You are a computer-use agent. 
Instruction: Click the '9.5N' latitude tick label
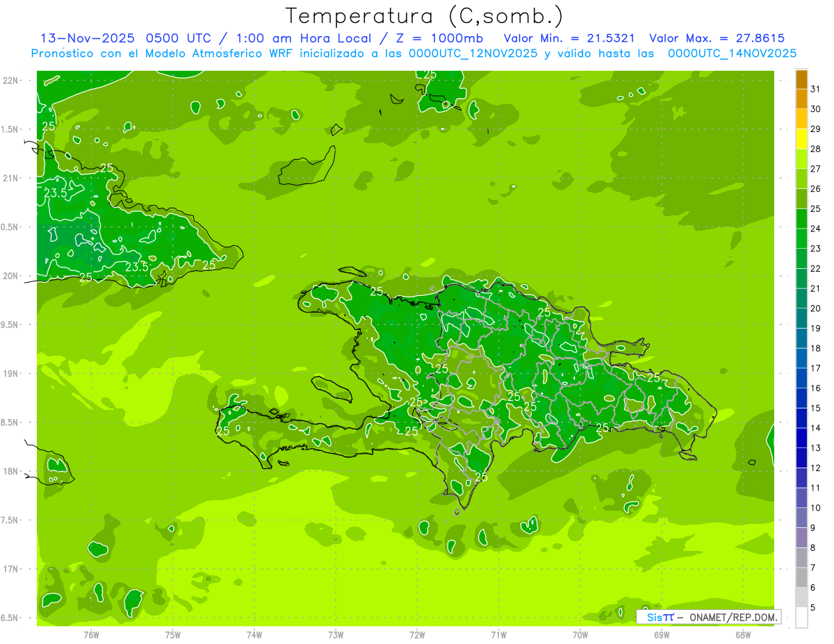(x=10, y=325)
